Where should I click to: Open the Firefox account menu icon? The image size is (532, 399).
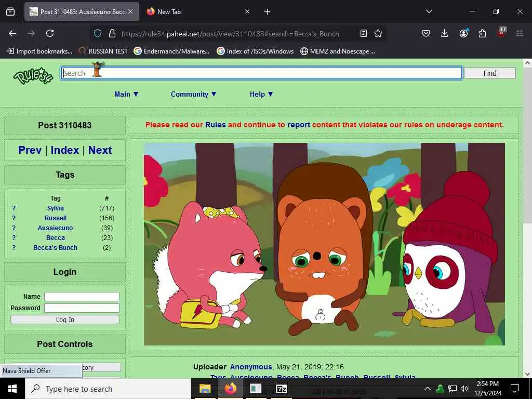463,33
